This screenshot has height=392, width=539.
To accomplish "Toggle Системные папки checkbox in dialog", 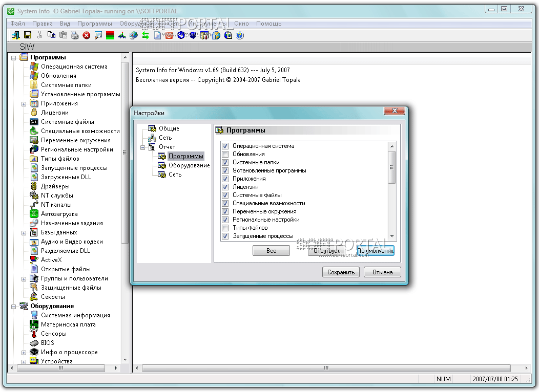I will click(x=225, y=162).
